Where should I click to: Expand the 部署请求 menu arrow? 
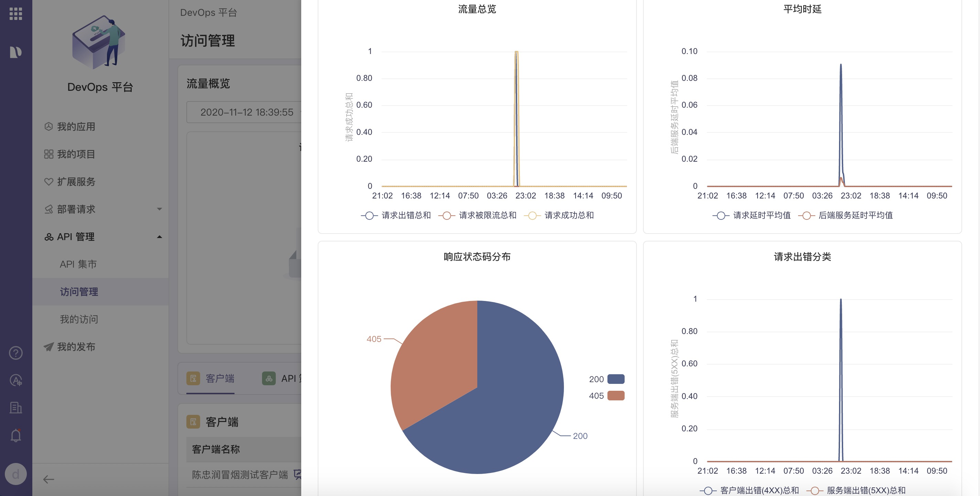[160, 209]
